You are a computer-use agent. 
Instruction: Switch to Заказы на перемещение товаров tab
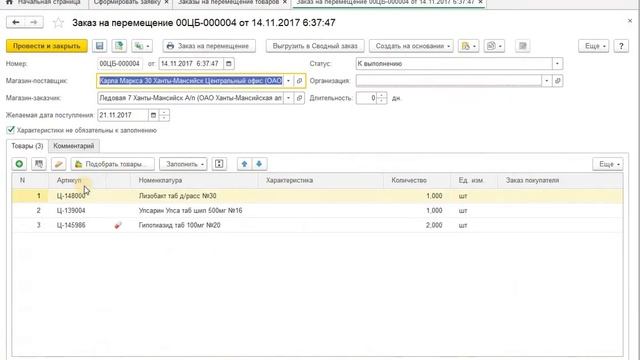click(x=228, y=2)
